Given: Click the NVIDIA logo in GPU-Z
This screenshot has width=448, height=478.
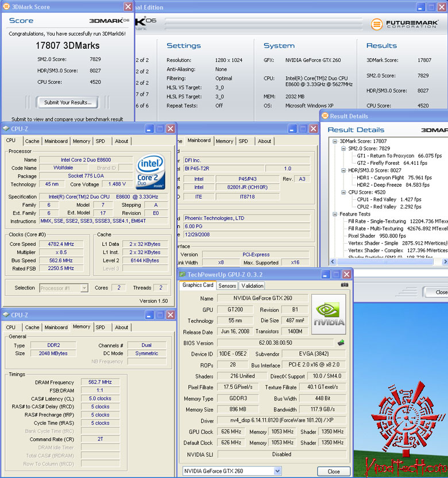Looking at the screenshot, I should pos(329,314).
